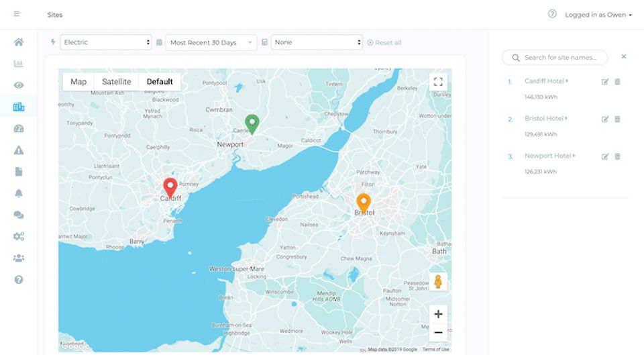Click the orange Bristol map pin
This screenshot has width=644, height=355.
point(364,203)
